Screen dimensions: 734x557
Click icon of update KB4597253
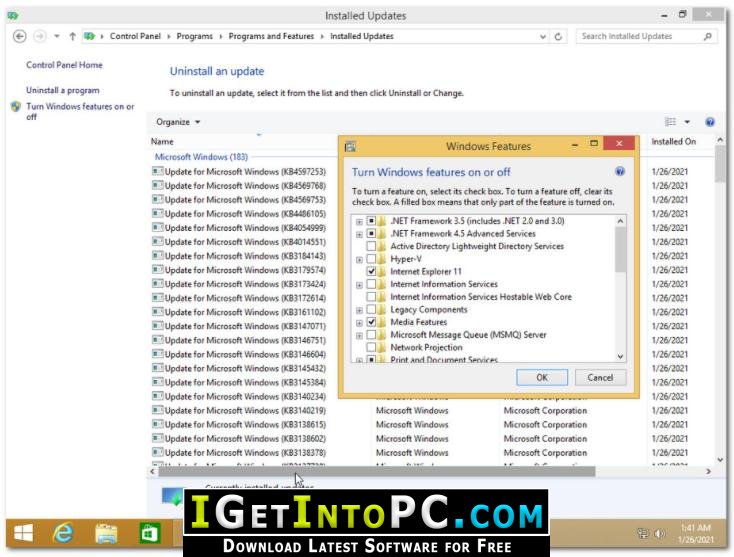tap(158, 171)
